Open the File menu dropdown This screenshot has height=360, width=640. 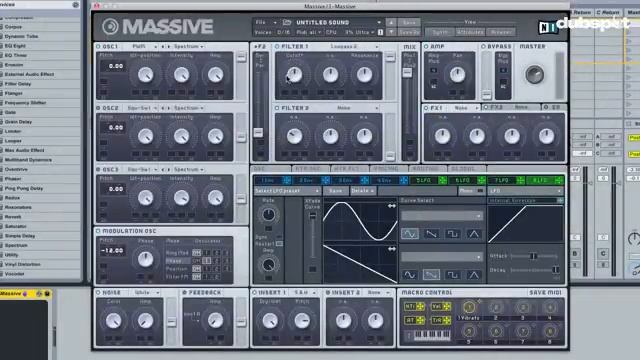click(266, 22)
